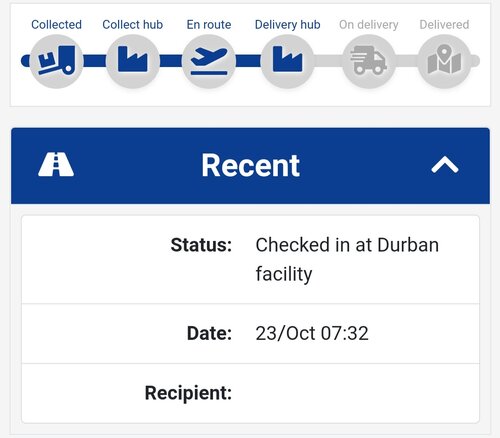500x438 pixels.
Task: Select the Delivery hub factory icon
Action: pos(287,61)
